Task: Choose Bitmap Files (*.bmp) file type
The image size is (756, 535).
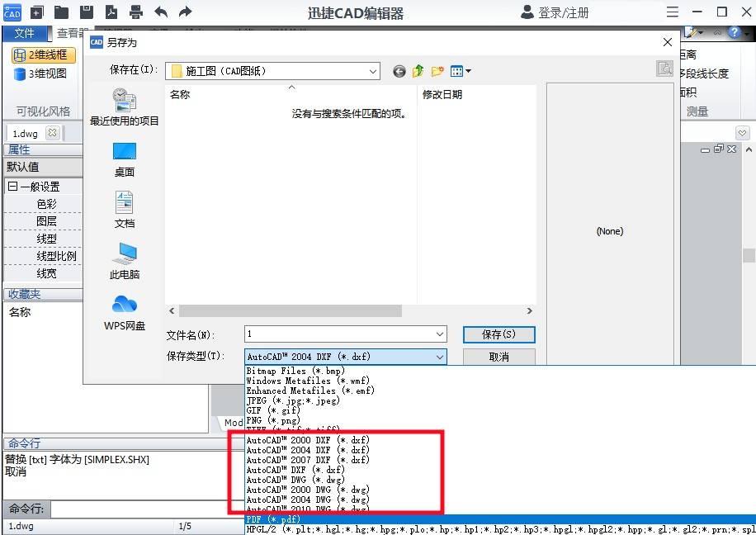Action: coord(295,371)
